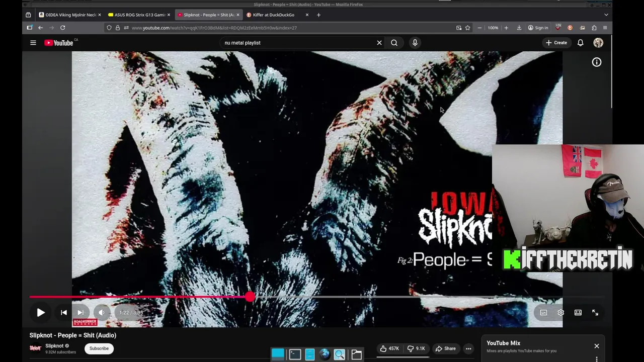Sign in to Firefox account
644x362 pixels.
tap(538, 28)
